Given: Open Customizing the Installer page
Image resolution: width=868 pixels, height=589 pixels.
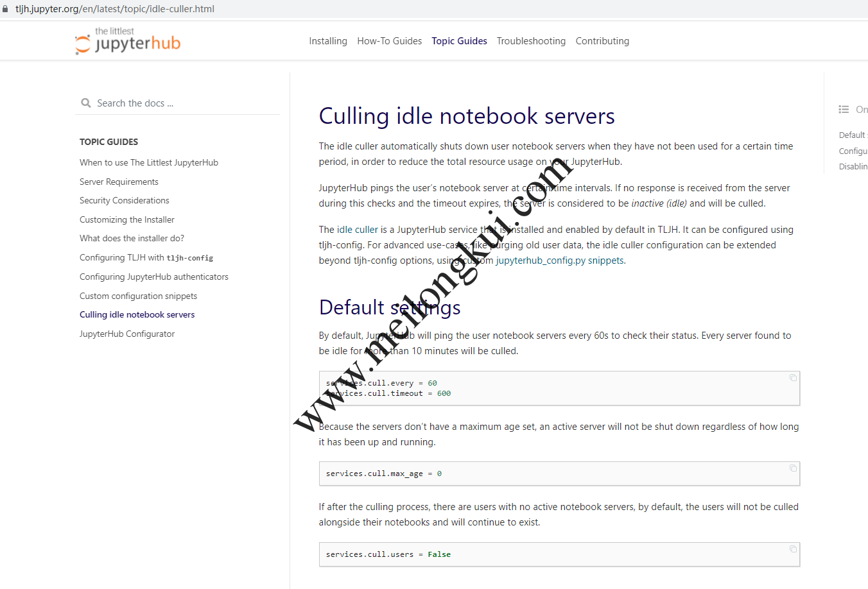Looking at the screenshot, I should tap(127, 219).
